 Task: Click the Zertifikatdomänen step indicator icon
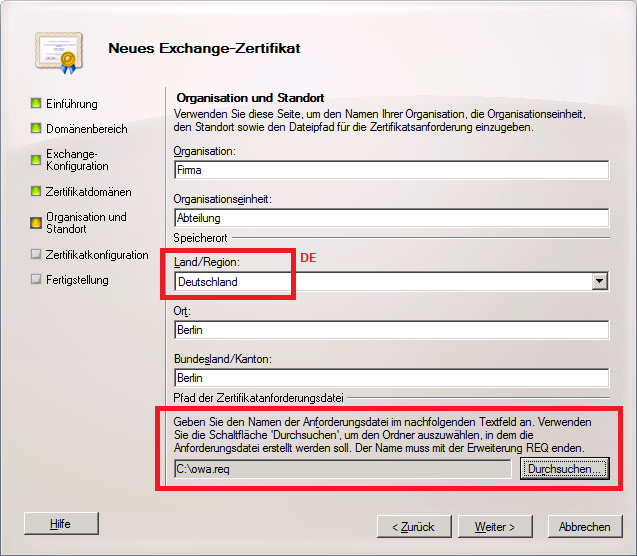[36, 192]
